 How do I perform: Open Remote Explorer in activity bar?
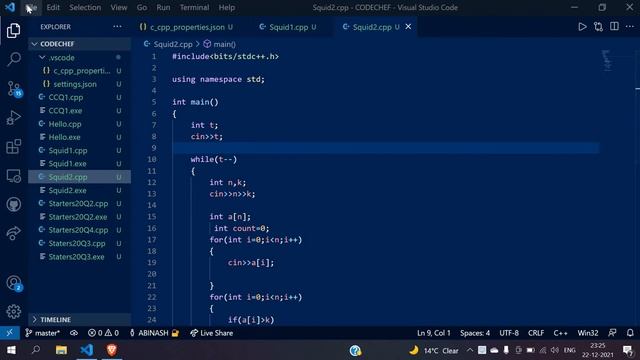coord(13,176)
